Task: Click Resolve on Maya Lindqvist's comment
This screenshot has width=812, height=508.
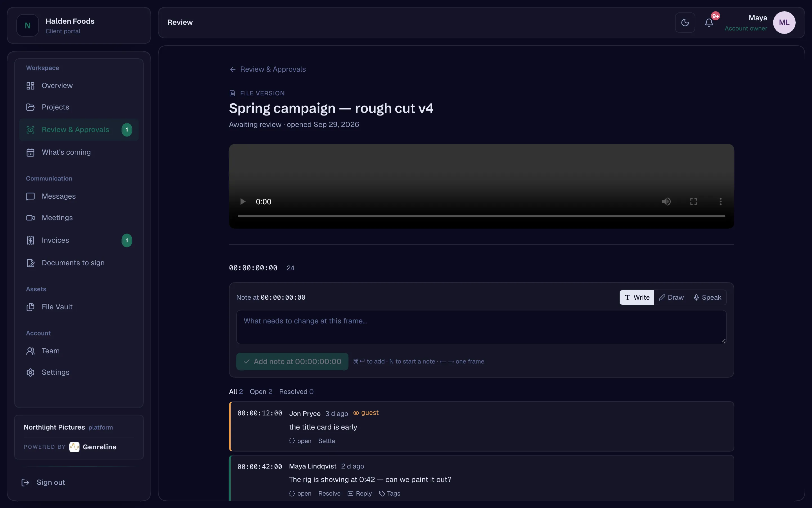Action: click(329, 494)
